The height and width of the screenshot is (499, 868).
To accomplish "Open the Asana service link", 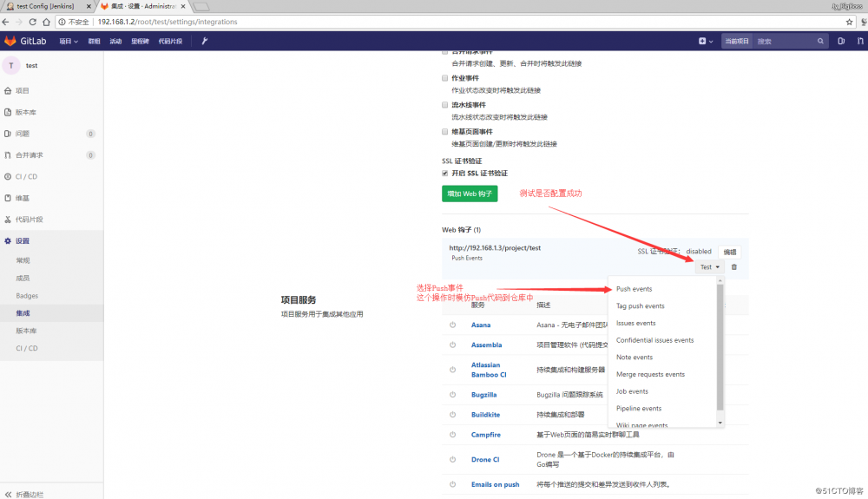I will tap(481, 325).
